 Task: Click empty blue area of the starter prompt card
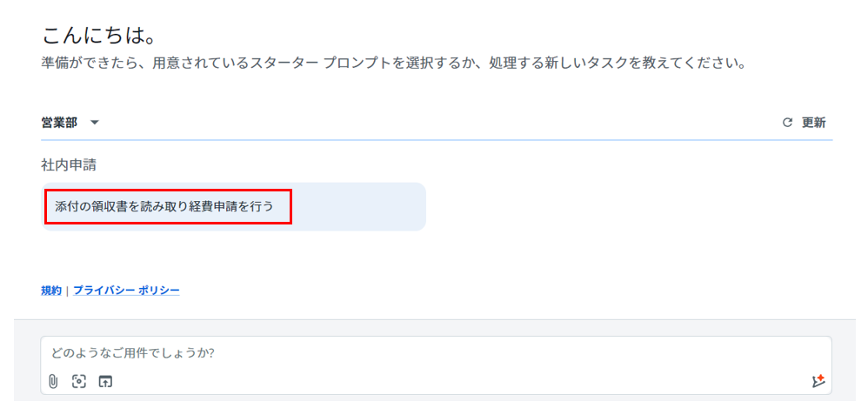(358, 207)
